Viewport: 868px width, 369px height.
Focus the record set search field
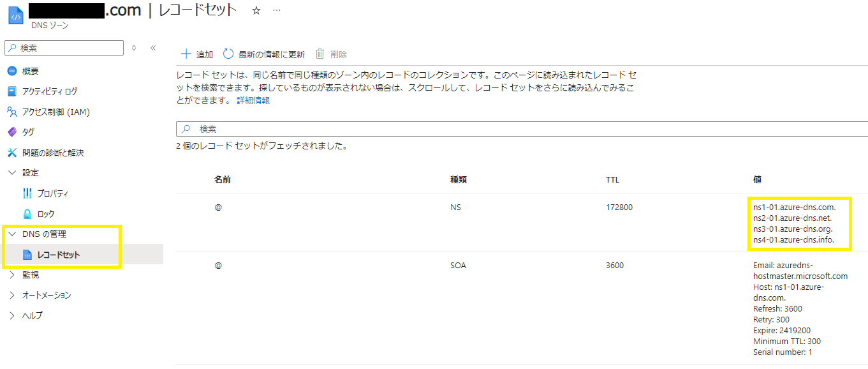tap(522, 129)
